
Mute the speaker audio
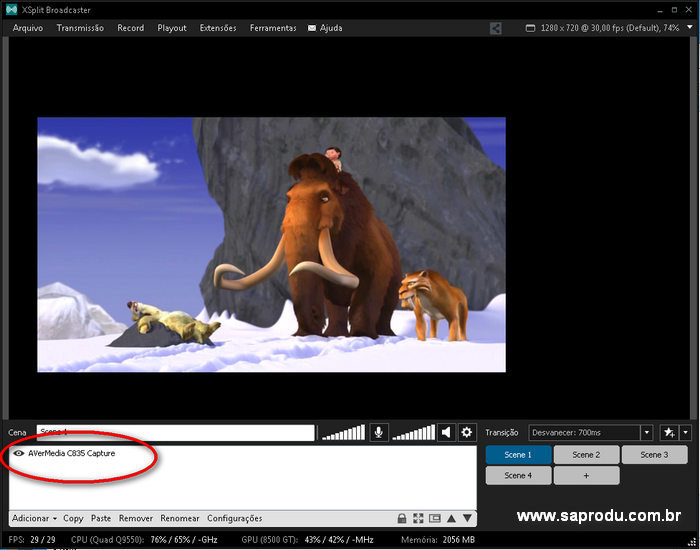446,433
